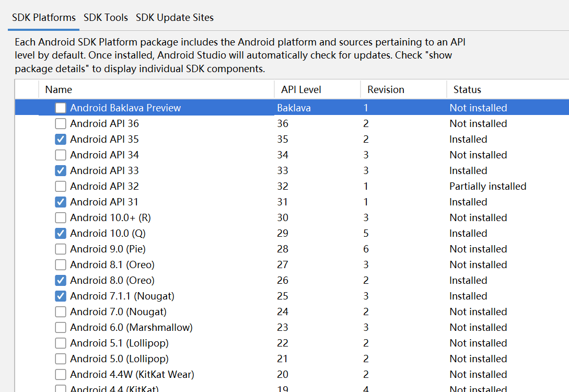Uncheck the Android API 33 checkbox
Viewport: 569px width, 392px height.
[61, 170]
